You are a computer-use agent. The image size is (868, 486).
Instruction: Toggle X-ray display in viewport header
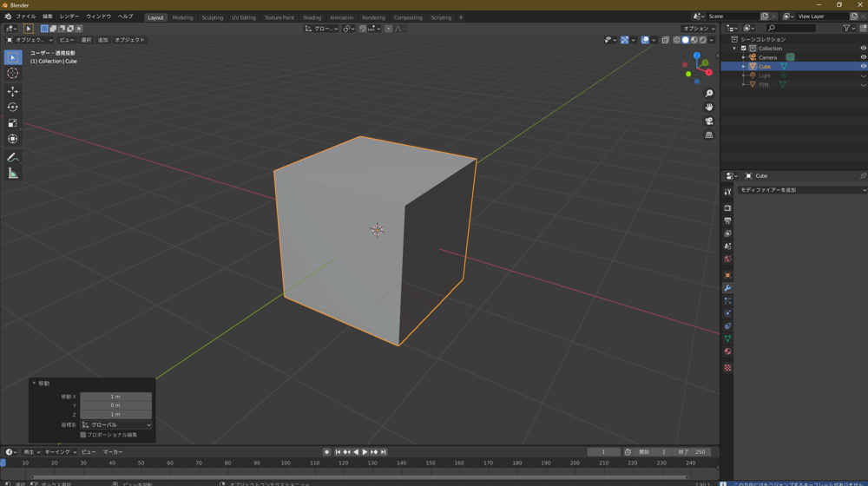pos(666,40)
